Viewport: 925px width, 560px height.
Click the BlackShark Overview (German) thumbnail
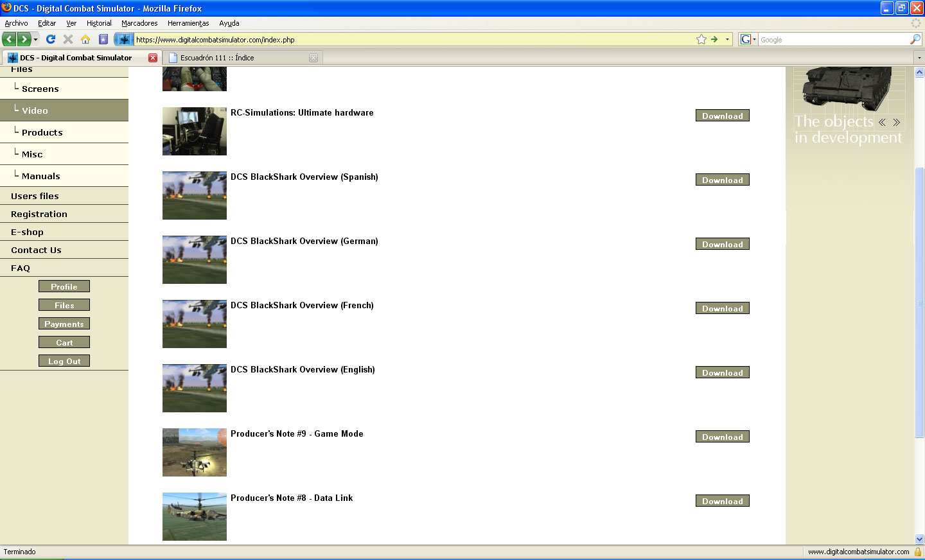pyautogui.click(x=195, y=259)
